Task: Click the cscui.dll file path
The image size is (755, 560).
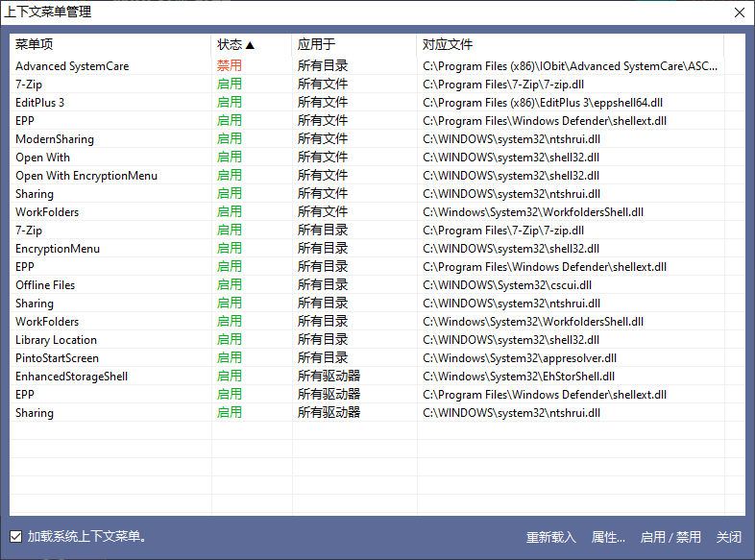Action: pos(507,285)
